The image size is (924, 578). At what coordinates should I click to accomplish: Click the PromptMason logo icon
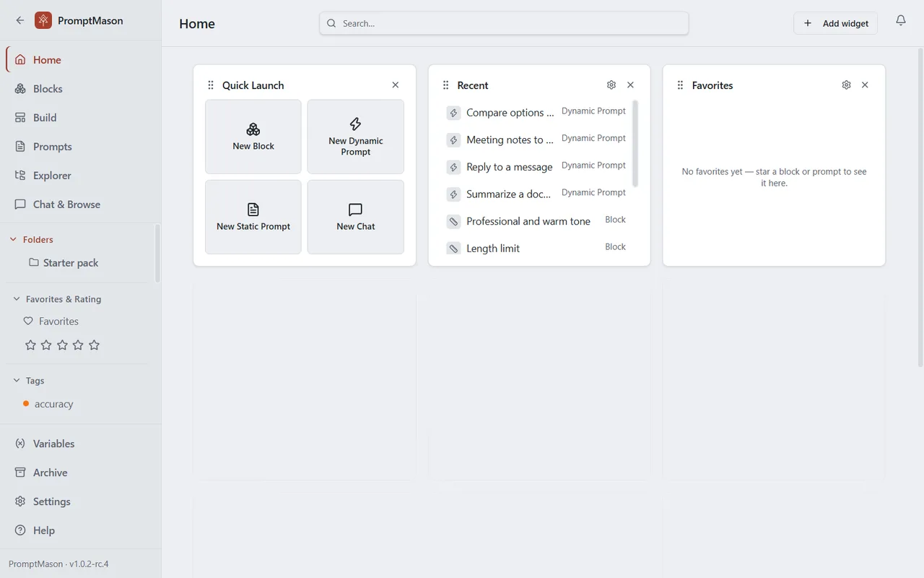[x=43, y=20]
